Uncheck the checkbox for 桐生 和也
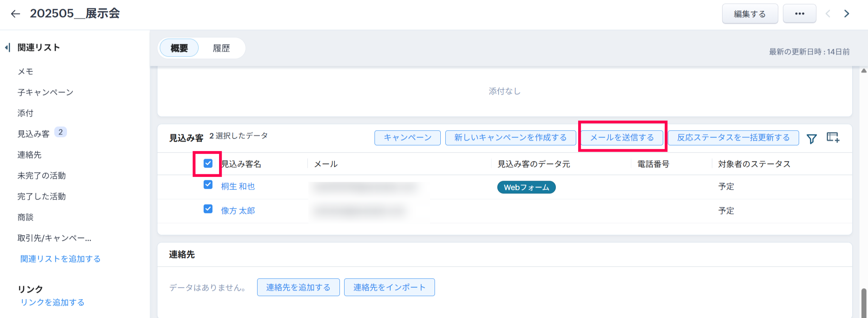Screen dimensions: 868x318 point(208,185)
